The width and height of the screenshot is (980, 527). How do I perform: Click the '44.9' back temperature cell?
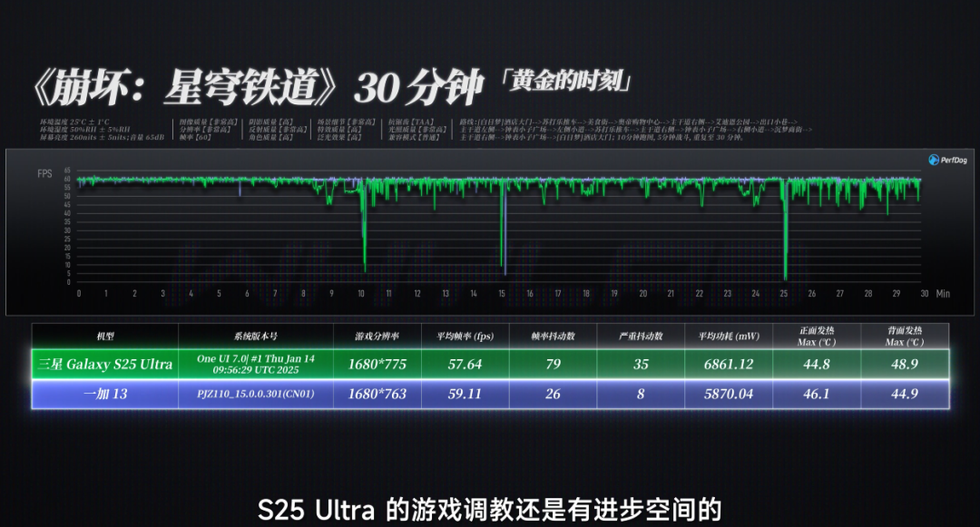pyautogui.click(x=905, y=394)
